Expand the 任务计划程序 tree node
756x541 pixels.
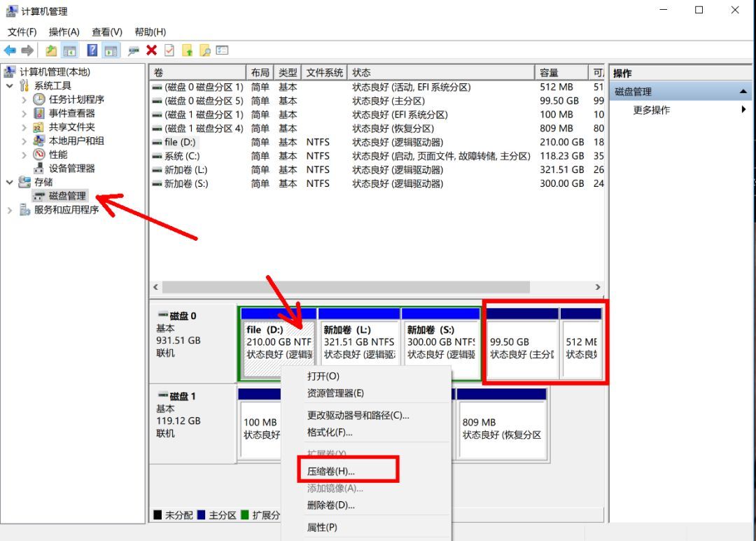pyautogui.click(x=24, y=99)
